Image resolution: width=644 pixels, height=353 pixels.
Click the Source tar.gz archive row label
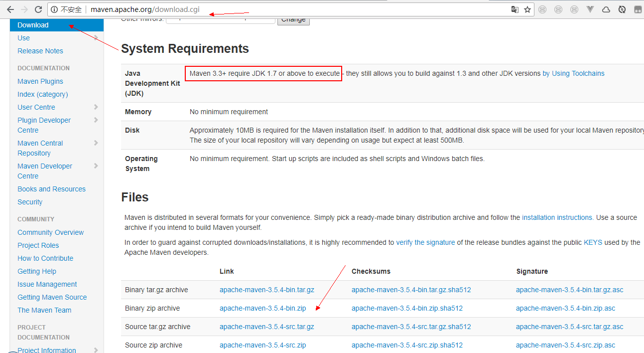click(x=157, y=327)
